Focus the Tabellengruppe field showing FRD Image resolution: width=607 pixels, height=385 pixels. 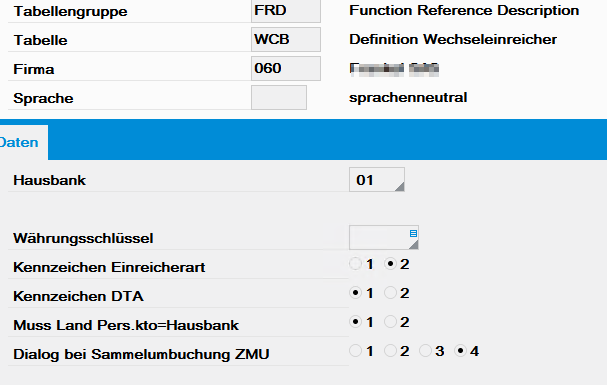tap(286, 10)
